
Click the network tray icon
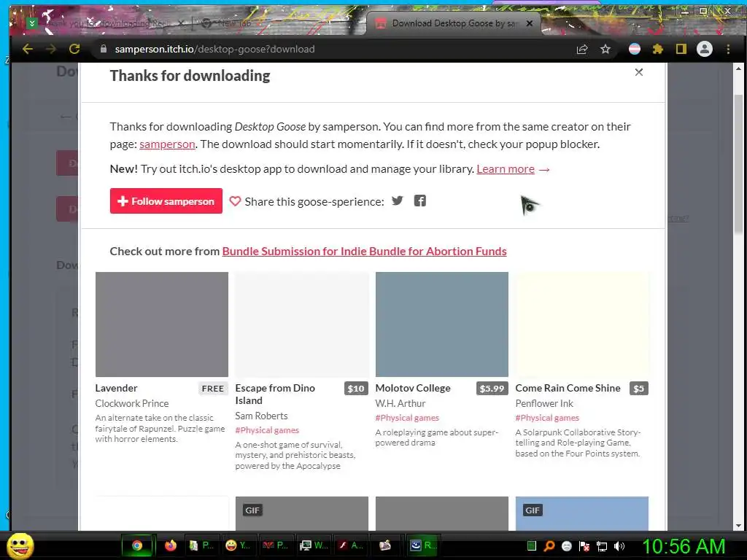click(x=602, y=546)
